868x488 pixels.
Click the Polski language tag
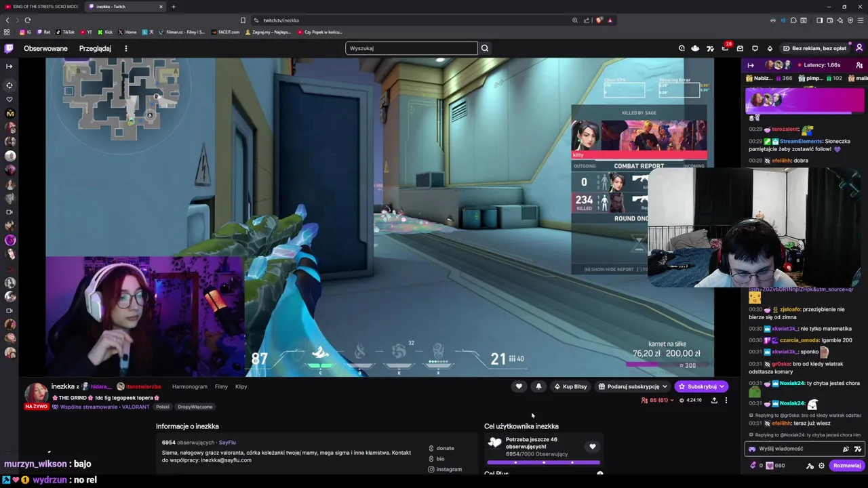pos(163,407)
